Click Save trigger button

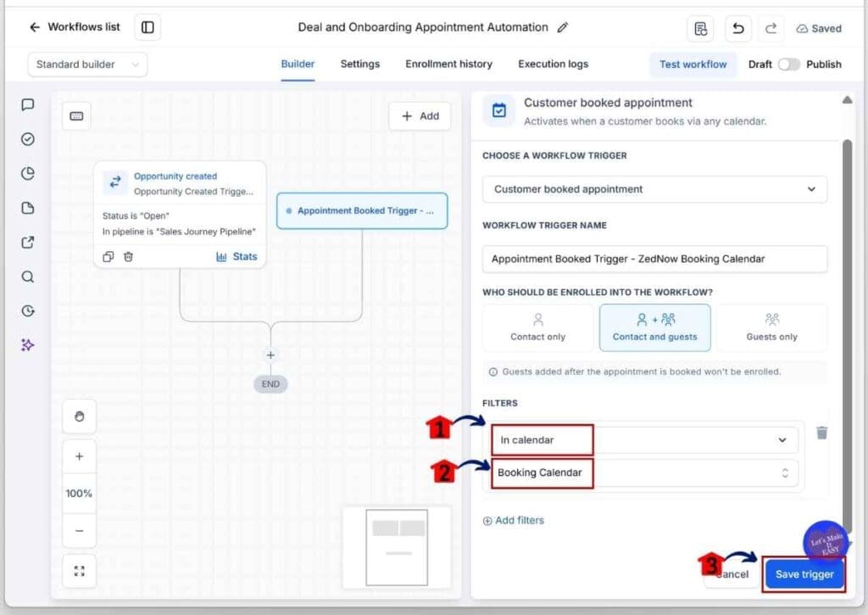804,574
